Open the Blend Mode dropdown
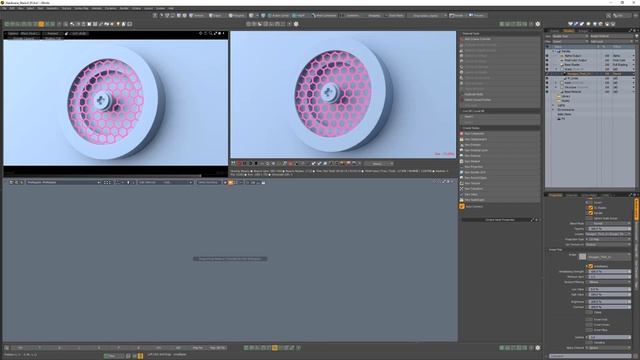Screen dimensions: 640x360 pyautogui.click(x=608, y=224)
